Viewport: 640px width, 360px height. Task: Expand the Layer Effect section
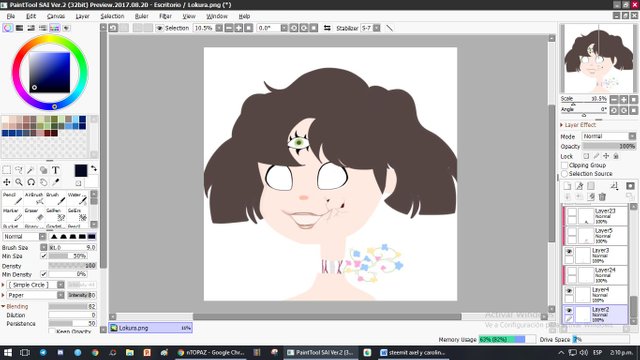click(x=562, y=125)
